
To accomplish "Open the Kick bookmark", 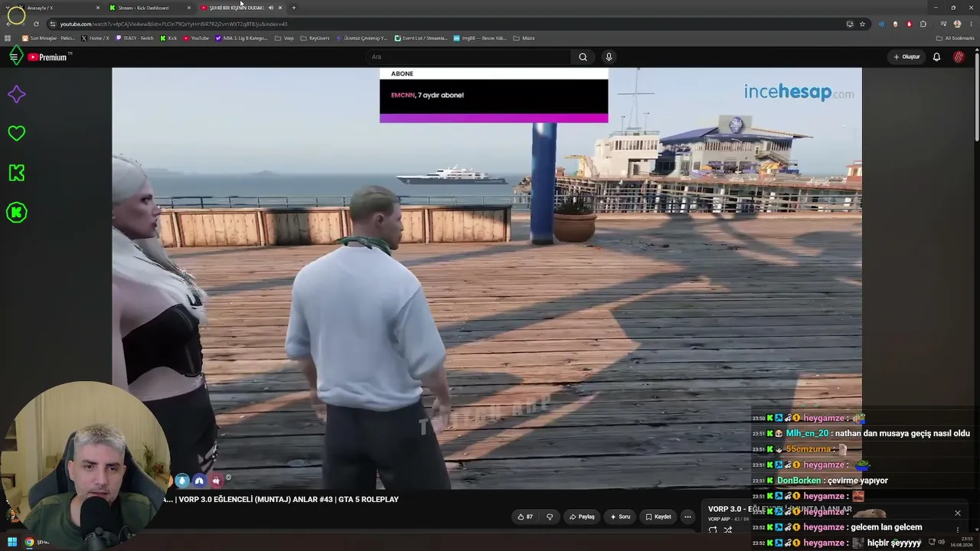I will [168, 38].
